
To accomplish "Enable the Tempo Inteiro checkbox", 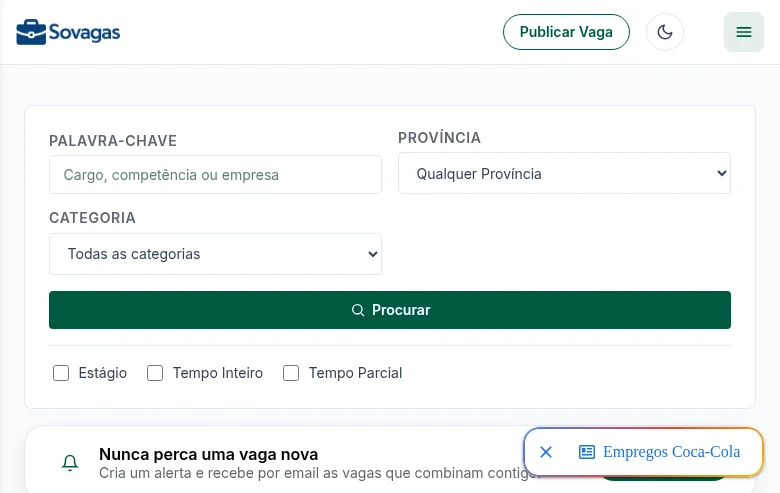I will click(x=155, y=373).
